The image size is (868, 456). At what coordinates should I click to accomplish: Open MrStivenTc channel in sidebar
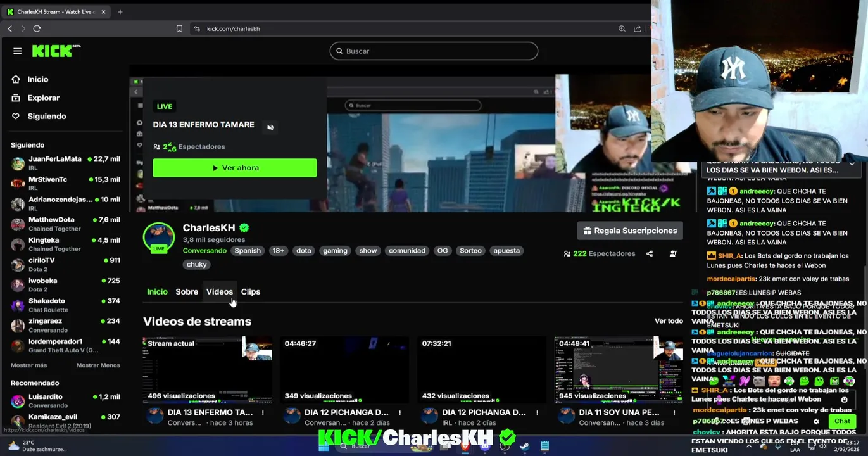[65, 183]
